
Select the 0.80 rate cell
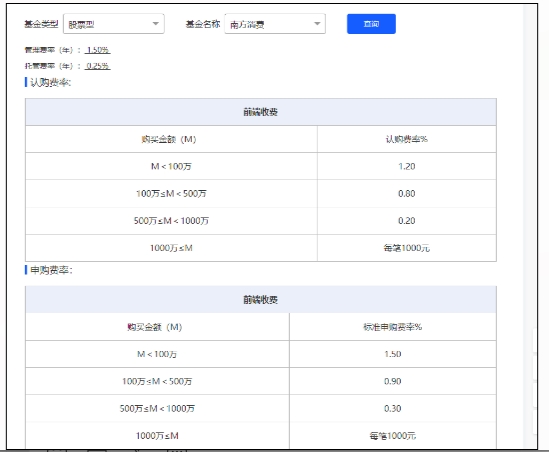click(406, 194)
